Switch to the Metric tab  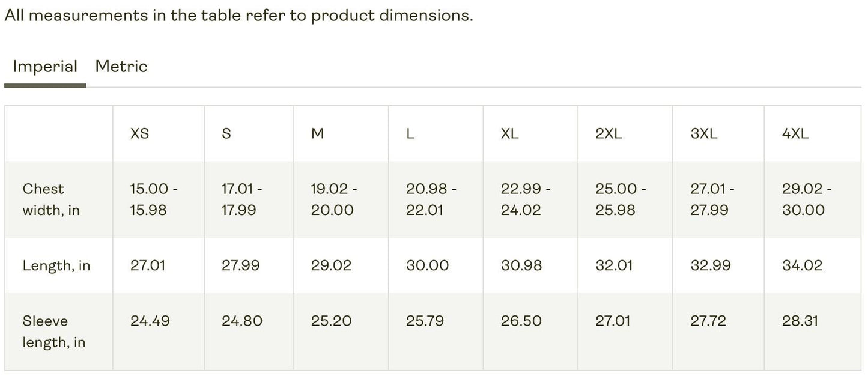[x=121, y=66]
